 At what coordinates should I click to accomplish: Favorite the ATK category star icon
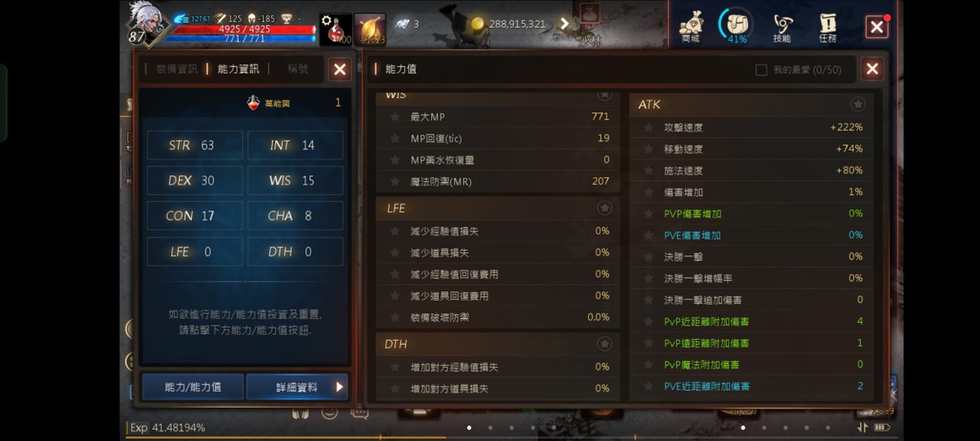[858, 105]
